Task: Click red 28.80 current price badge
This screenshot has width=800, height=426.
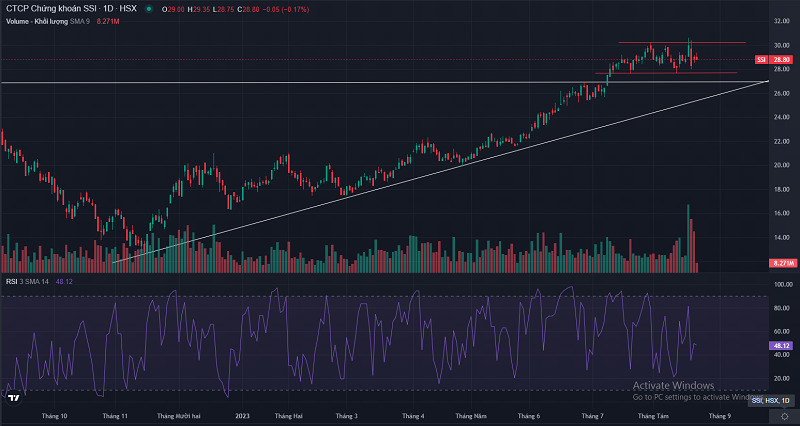Action: pos(783,59)
